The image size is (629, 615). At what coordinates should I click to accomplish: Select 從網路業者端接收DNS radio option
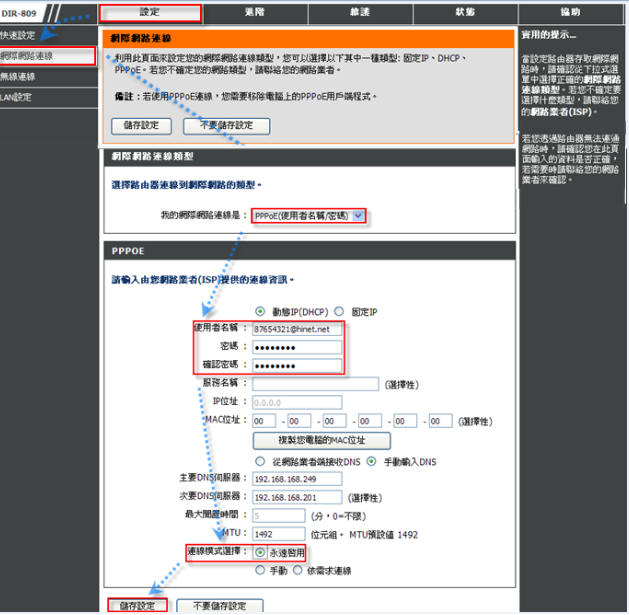[262, 461]
